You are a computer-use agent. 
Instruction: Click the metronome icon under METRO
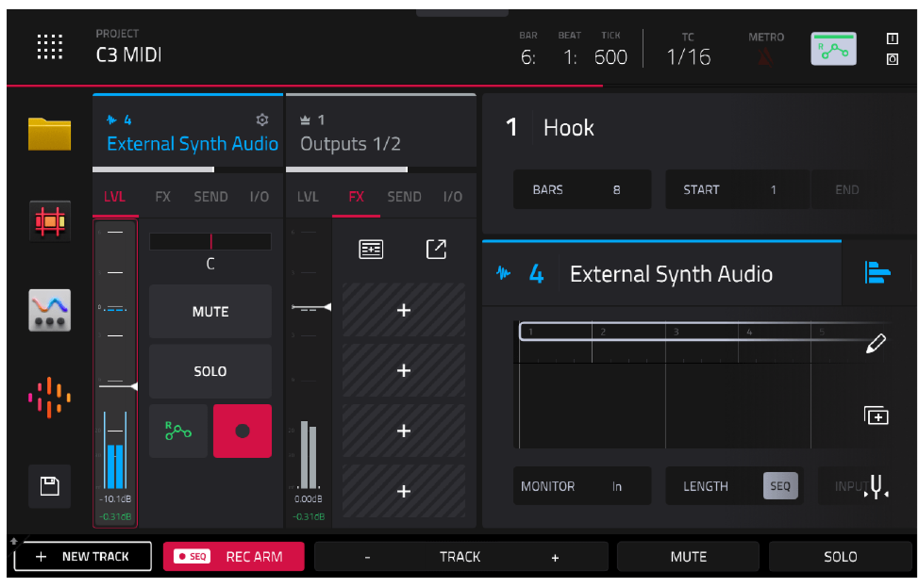[x=765, y=58]
